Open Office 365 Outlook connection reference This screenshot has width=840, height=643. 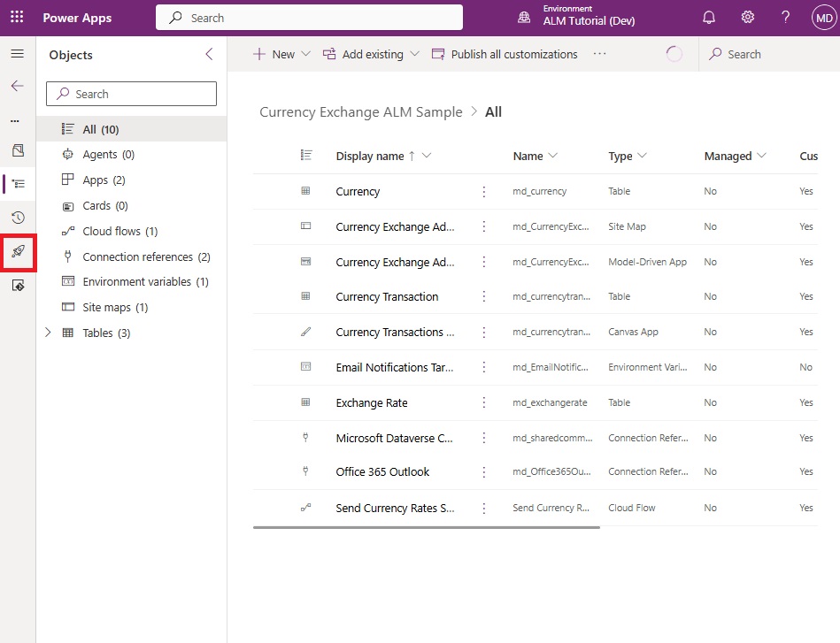[382, 471]
